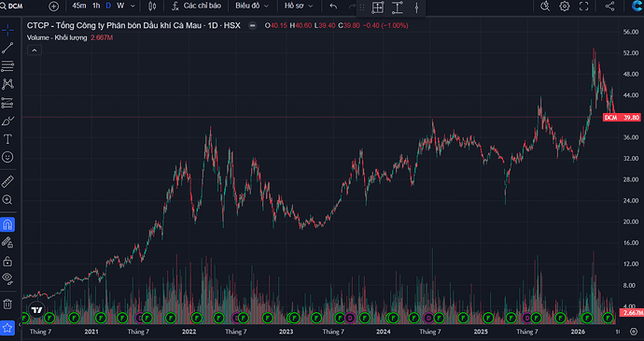Screen dimensions: 644x341
Task: Click the 2026 time axis label
Action: pyautogui.click(x=578, y=332)
